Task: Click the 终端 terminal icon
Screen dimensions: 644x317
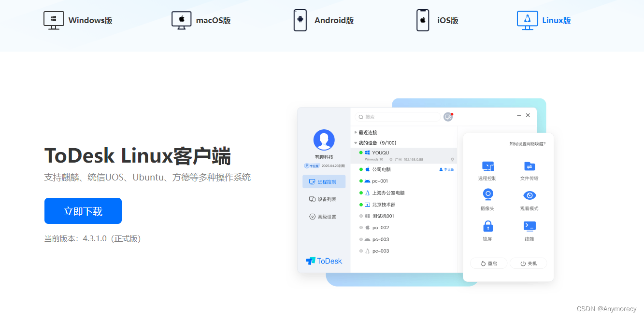Action: click(x=530, y=226)
